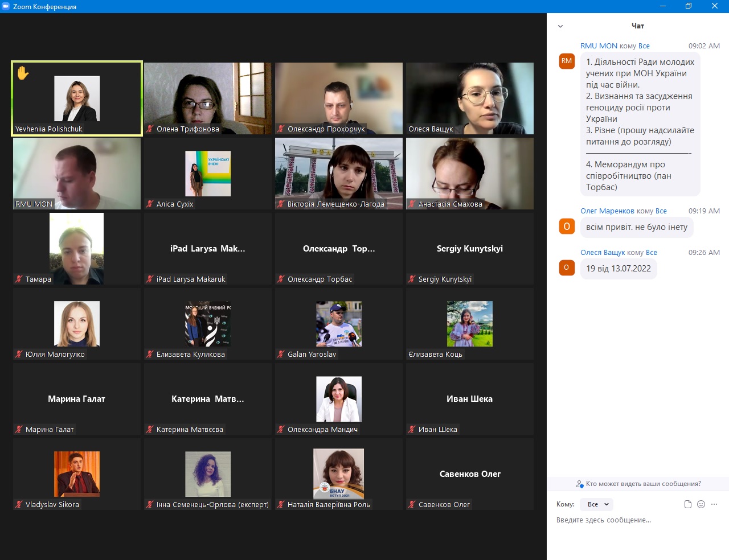Screen dimensions: 729x560
Task: Click the raised hand icon on Yevheniia's tile
Action: [23, 73]
